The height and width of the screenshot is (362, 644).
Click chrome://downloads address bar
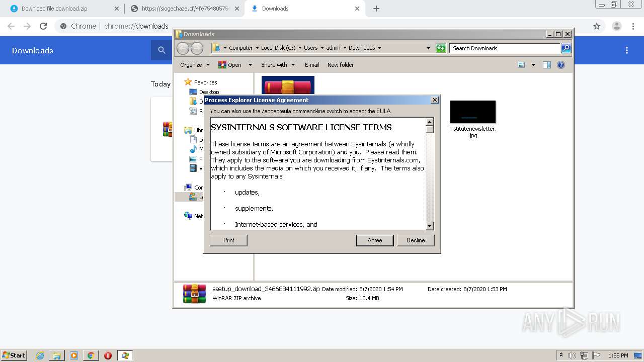(x=136, y=26)
